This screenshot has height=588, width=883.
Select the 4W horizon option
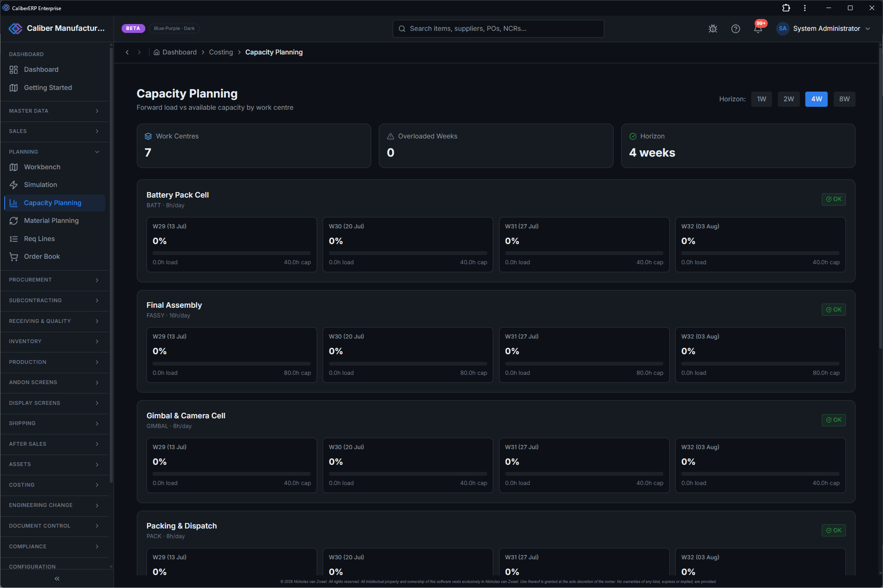(x=816, y=99)
